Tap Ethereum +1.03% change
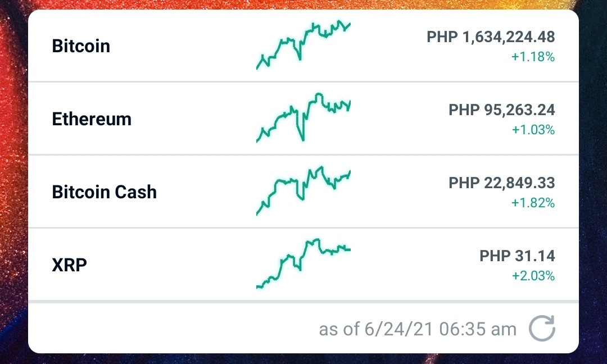 coord(533,130)
